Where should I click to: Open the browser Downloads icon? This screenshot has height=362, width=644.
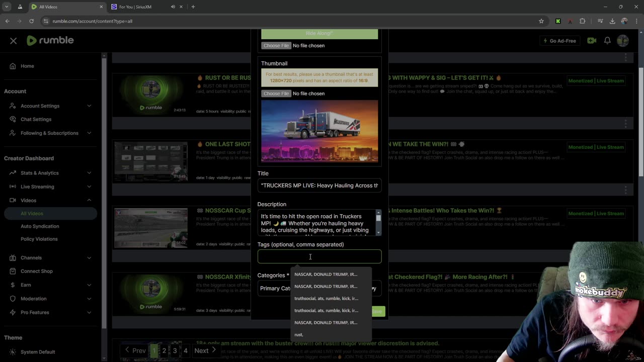coord(612,21)
